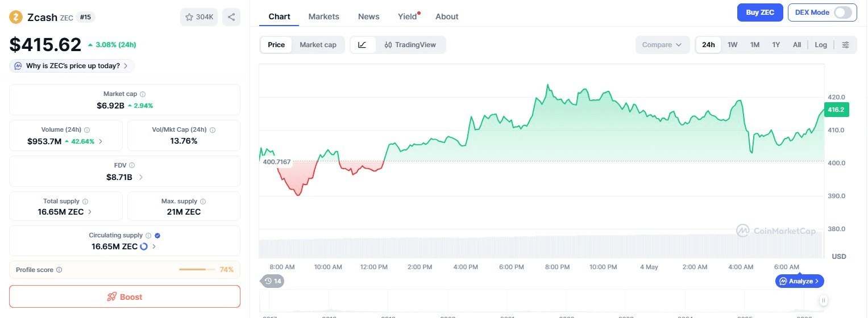The width and height of the screenshot is (868, 318).
Task: Expand FDV details chevron
Action: pos(141,177)
